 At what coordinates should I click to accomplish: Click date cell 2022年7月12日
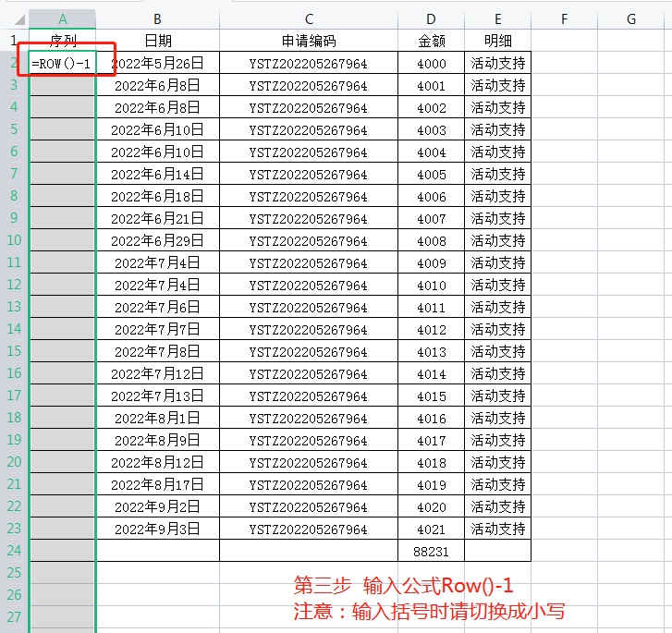[x=158, y=373]
